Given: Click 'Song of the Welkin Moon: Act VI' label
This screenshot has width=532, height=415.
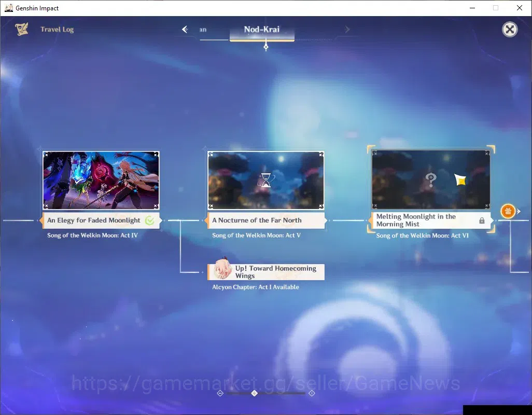Looking at the screenshot, I should pos(422,236).
